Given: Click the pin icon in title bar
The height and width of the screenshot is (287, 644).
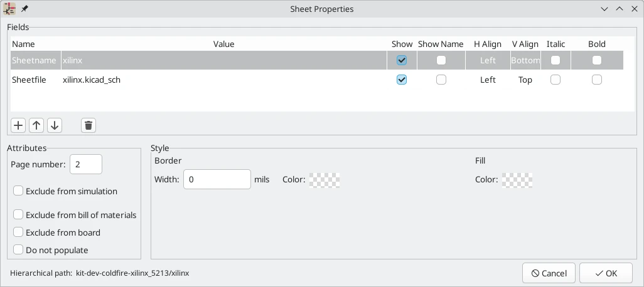Looking at the screenshot, I should [x=24, y=9].
